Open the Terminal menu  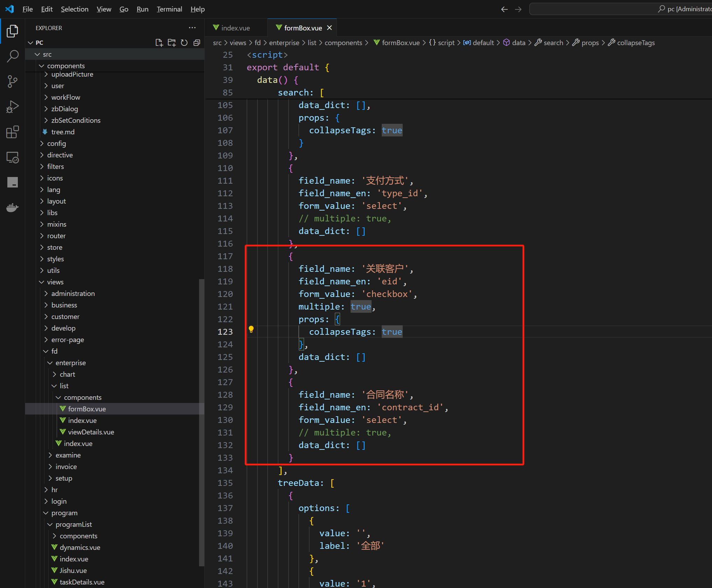point(169,9)
